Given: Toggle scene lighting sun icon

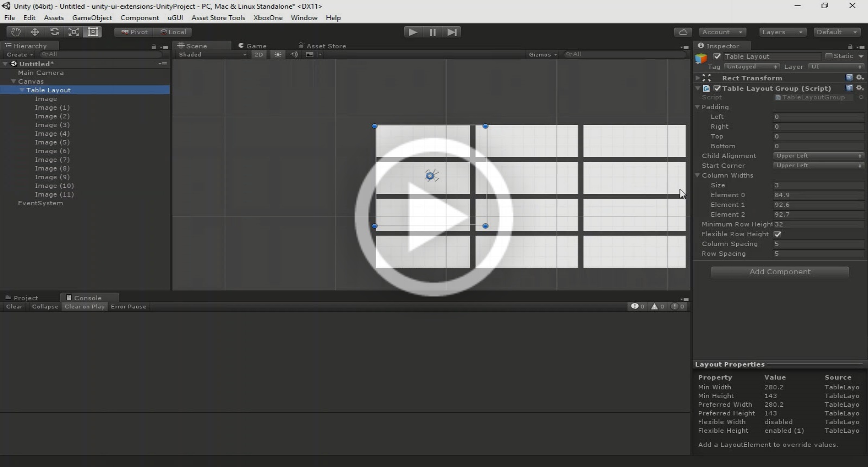Looking at the screenshot, I should coord(278,54).
